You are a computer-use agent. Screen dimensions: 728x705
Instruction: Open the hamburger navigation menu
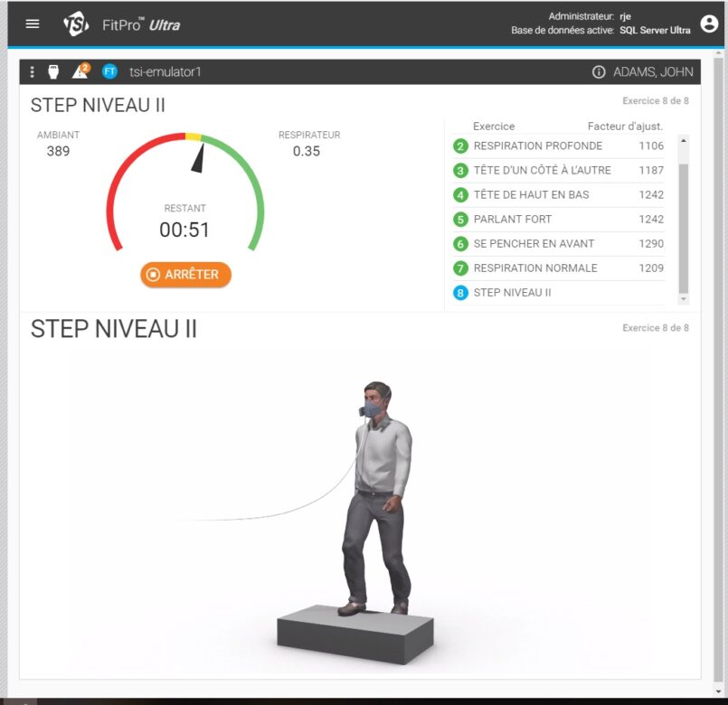[33, 24]
